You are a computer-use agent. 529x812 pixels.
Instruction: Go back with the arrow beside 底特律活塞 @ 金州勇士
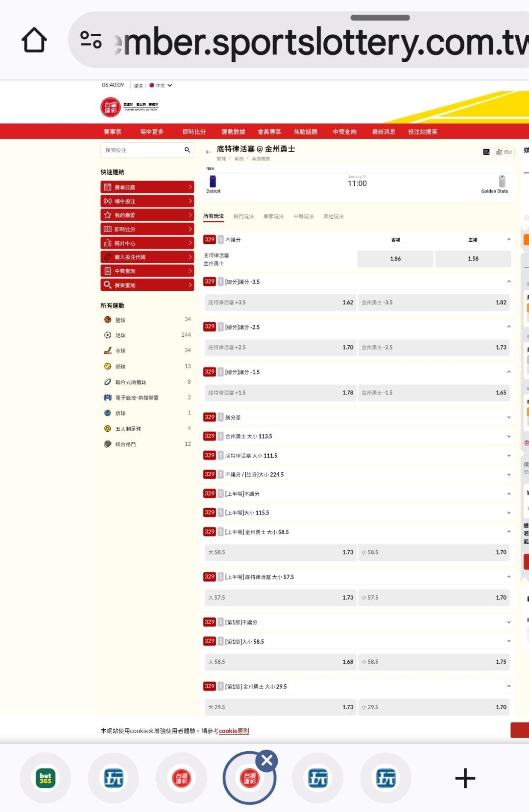[x=208, y=152]
